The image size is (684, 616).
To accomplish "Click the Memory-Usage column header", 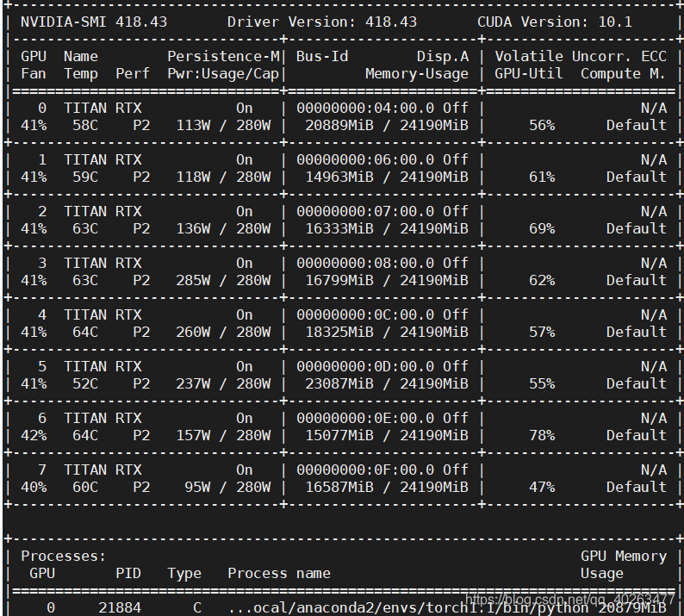I will tap(417, 74).
